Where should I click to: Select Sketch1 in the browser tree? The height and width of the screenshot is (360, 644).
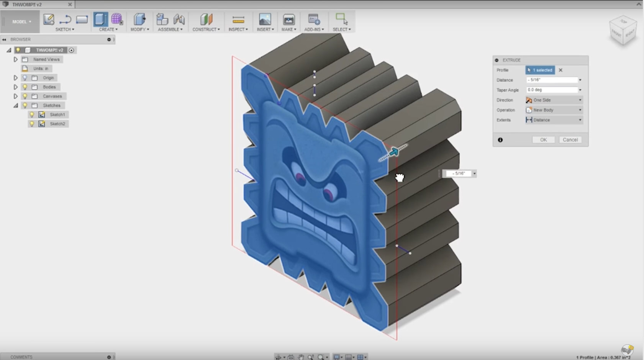[x=57, y=115]
